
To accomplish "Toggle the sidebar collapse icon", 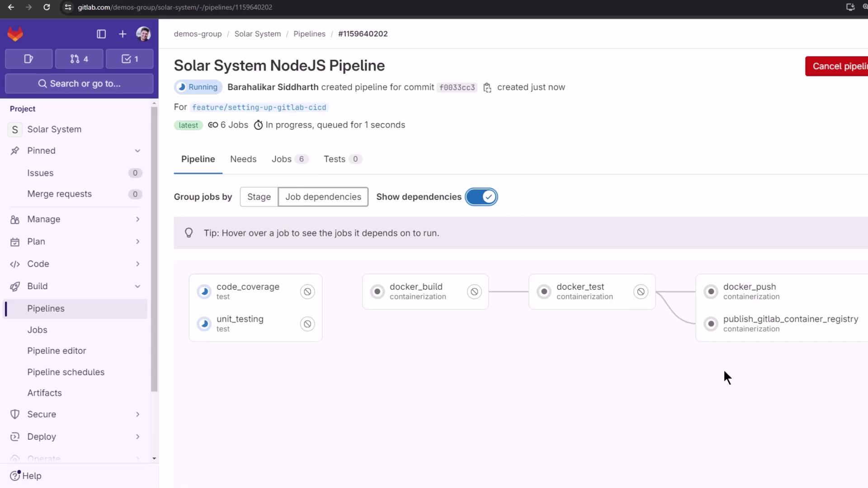I will [101, 34].
